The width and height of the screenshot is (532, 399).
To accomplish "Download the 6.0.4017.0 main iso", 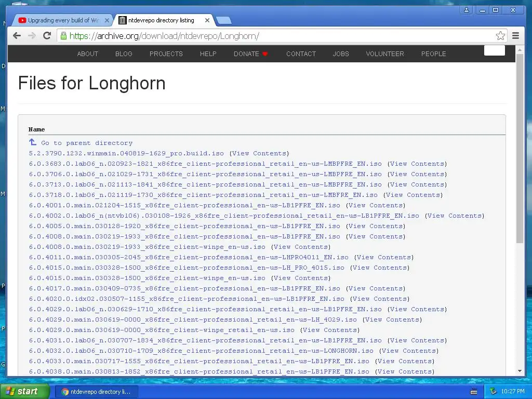I will [184, 288].
